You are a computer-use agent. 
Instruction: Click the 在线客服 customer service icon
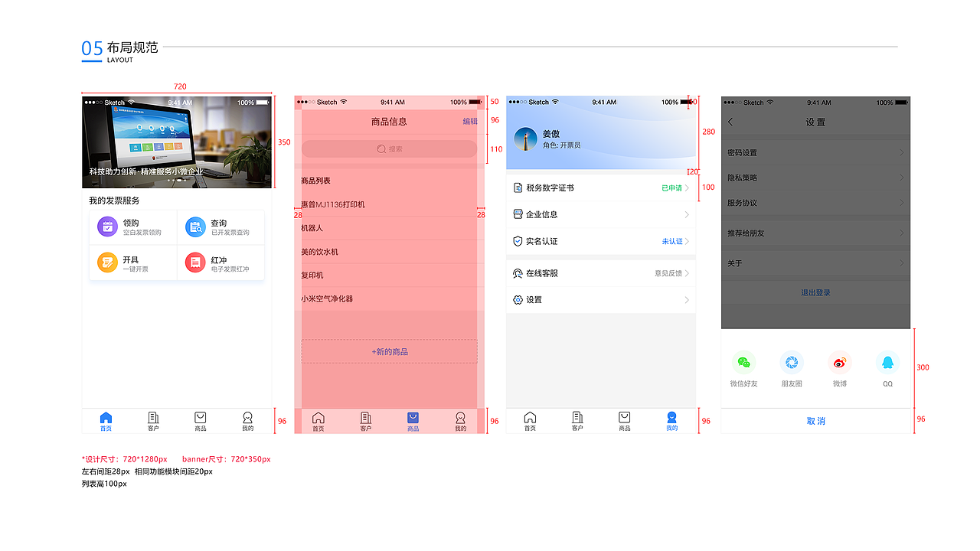point(516,272)
